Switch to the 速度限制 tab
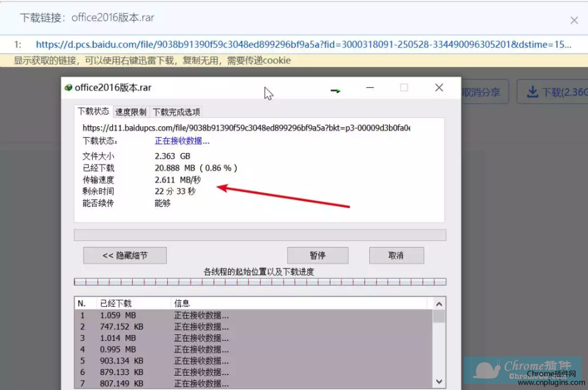This screenshot has width=588, height=390. click(x=130, y=112)
